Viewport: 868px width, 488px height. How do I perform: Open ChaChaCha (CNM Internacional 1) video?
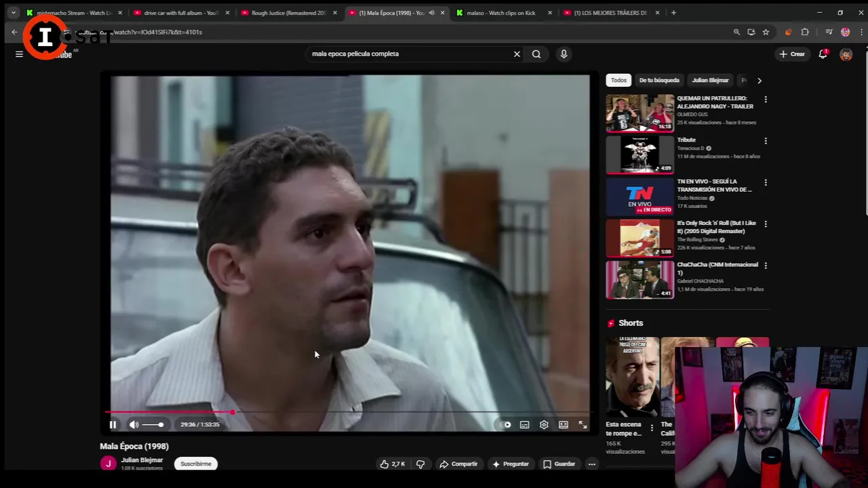pos(639,279)
